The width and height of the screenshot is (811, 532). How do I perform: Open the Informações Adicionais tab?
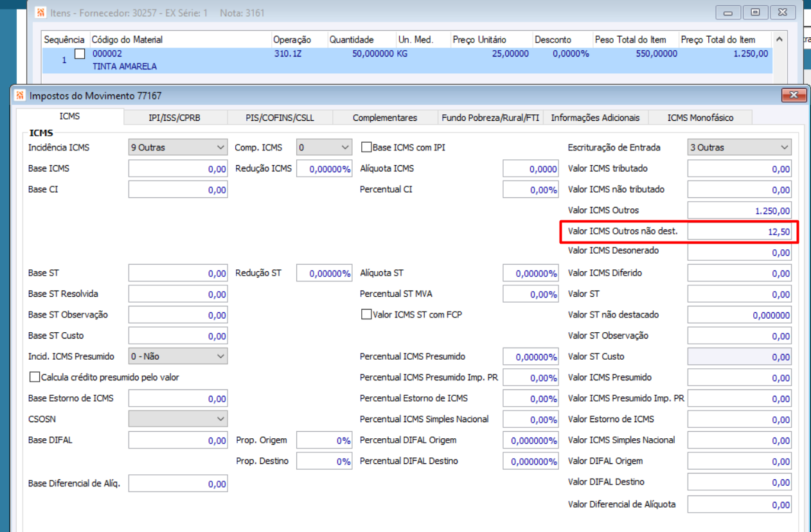pos(595,118)
